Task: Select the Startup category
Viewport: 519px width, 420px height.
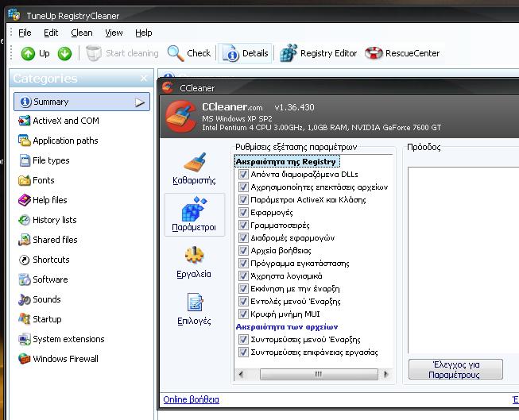Action: click(40, 319)
